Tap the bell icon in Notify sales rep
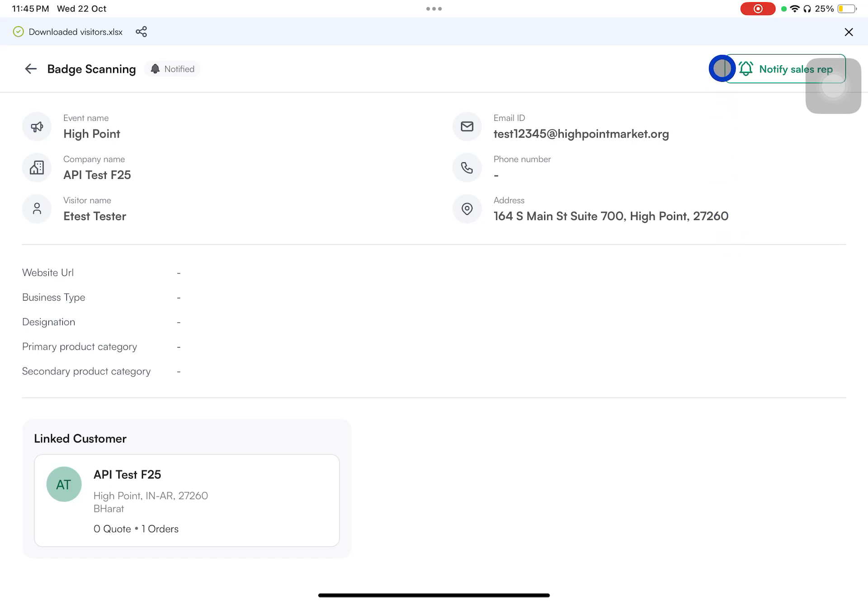Viewport: 868px width, 603px height. pos(746,69)
